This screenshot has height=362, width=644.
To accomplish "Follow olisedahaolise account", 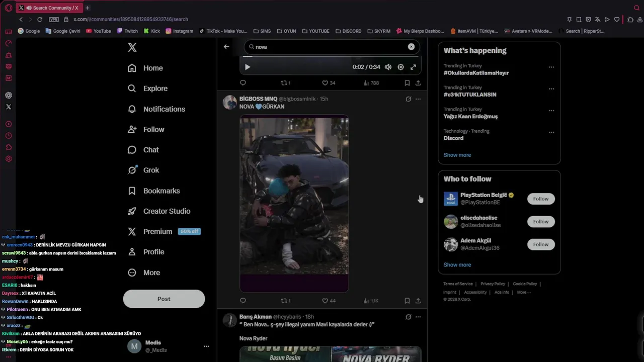I will (541, 222).
